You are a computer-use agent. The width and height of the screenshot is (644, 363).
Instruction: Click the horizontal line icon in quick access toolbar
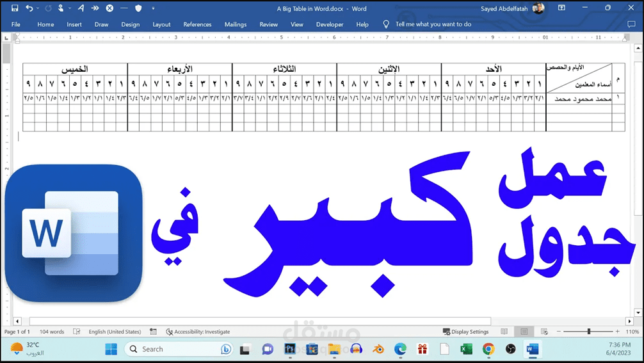click(x=124, y=8)
